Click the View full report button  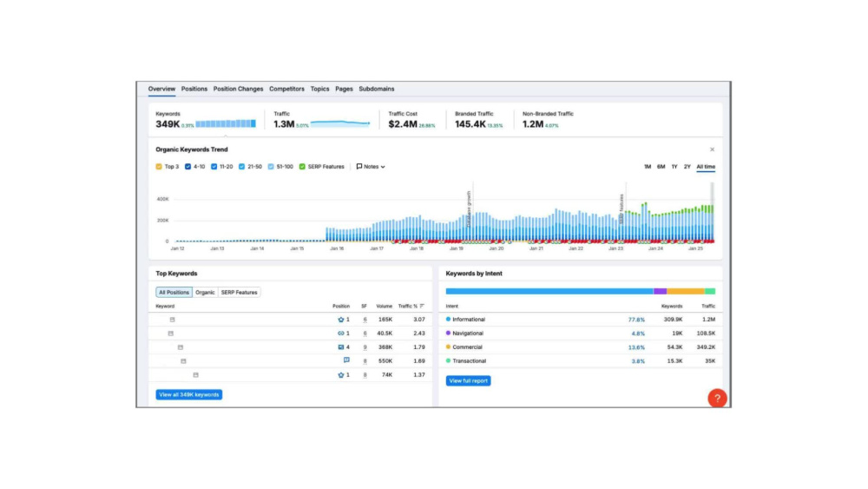point(469,380)
